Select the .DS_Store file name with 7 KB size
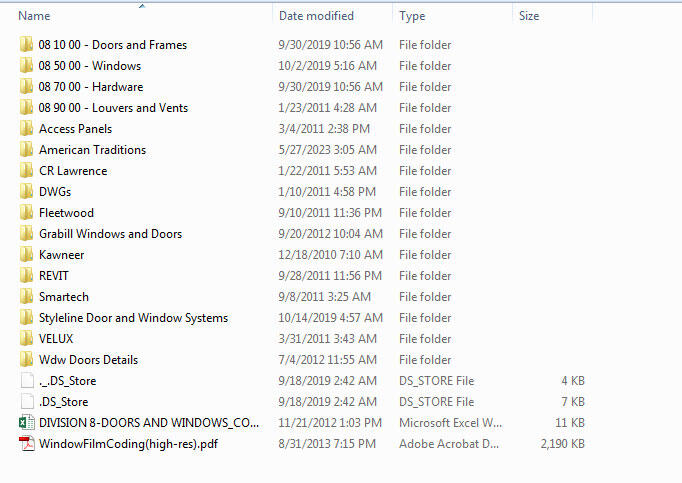The width and height of the screenshot is (682, 483). click(x=64, y=402)
